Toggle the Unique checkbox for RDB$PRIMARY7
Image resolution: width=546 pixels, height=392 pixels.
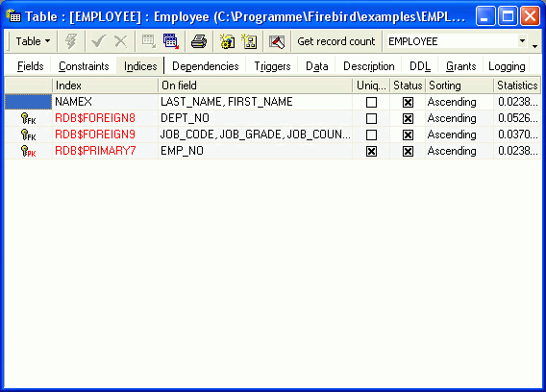coord(372,151)
